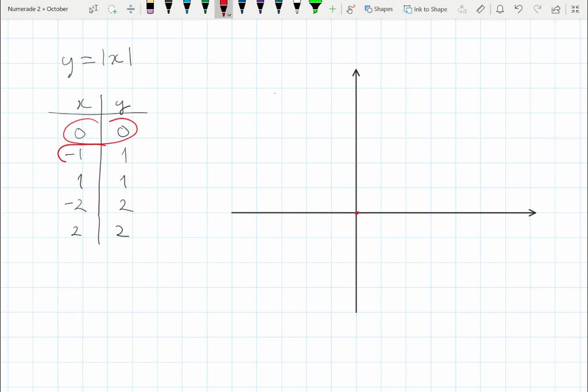Select the black pen
This screenshot has height=392, width=588.
tap(168, 9)
